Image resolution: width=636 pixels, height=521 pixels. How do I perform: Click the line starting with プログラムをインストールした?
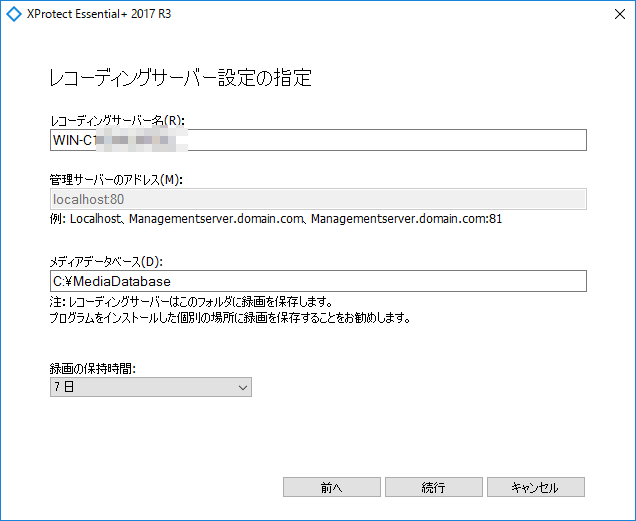pos(230,318)
